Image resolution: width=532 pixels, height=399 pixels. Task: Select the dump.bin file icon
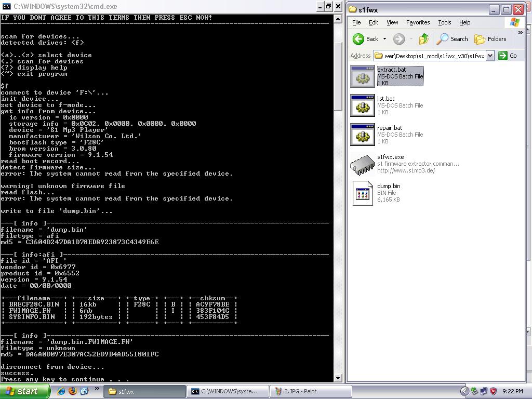362,193
